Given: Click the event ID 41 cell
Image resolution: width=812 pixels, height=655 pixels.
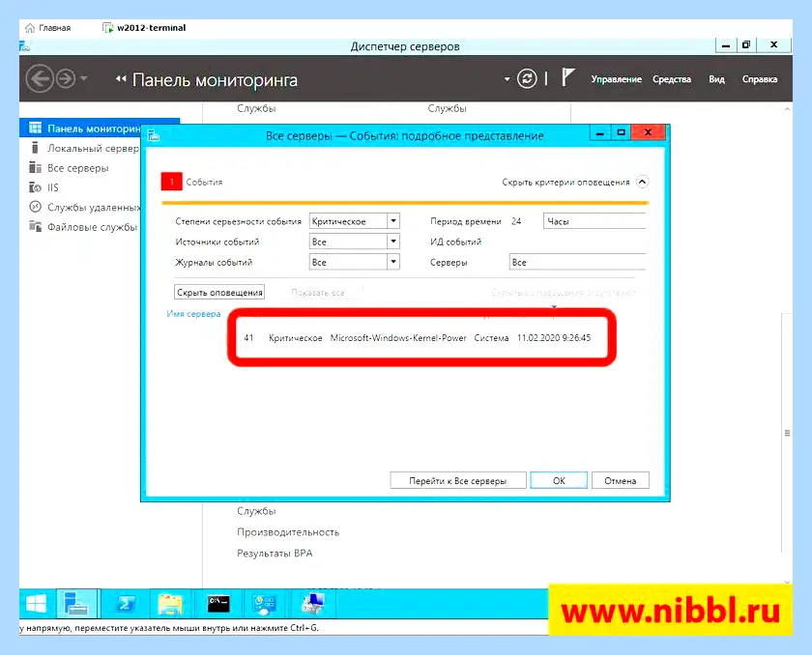Looking at the screenshot, I should [248, 338].
